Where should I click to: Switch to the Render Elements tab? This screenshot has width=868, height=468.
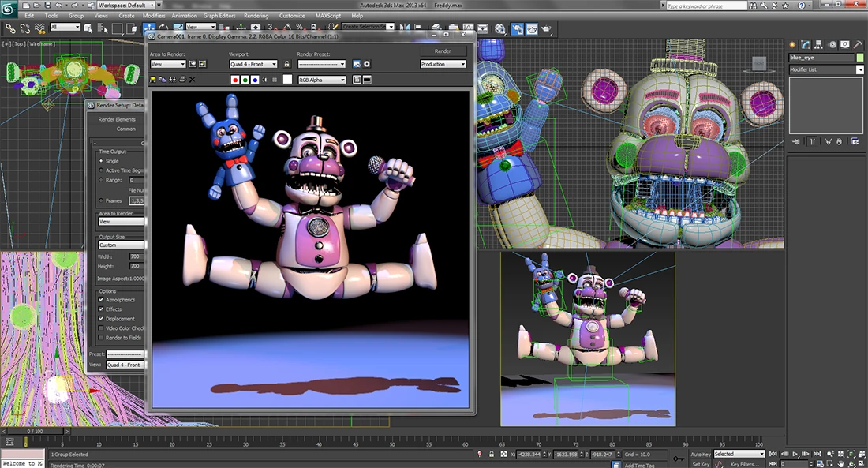tap(117, 119)
